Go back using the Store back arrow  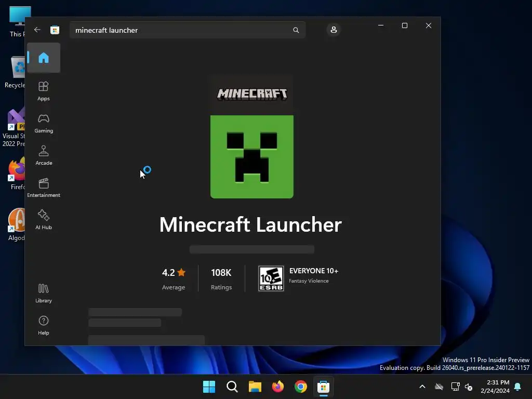click(37, 30)
